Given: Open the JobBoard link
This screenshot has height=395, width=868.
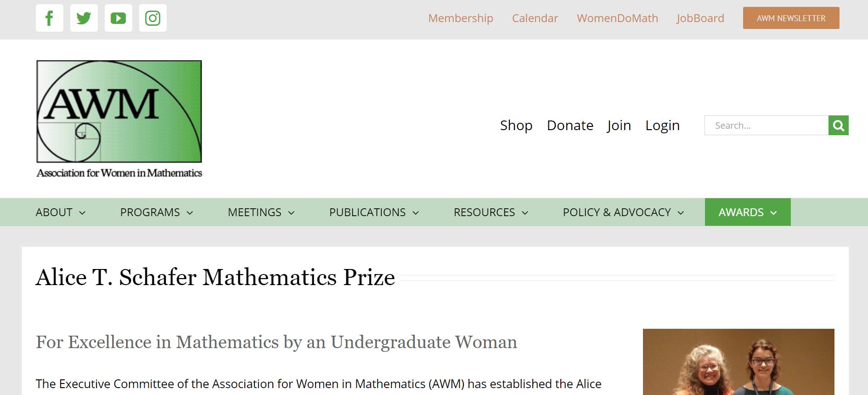Looking at the screenshot, I should pyautogui.click(x=700, y=18).
